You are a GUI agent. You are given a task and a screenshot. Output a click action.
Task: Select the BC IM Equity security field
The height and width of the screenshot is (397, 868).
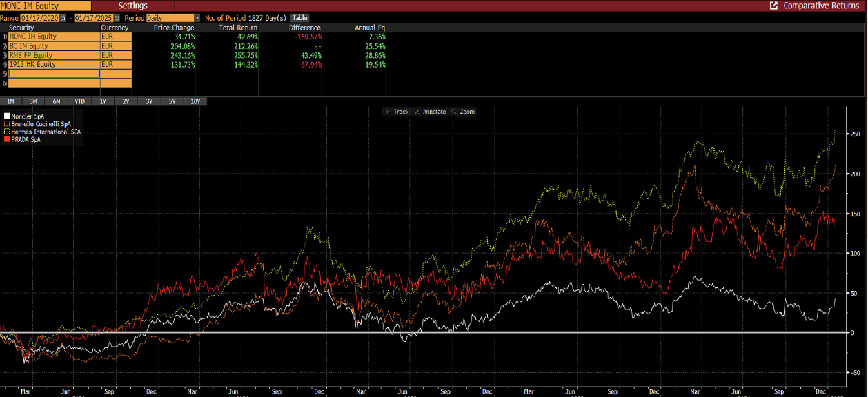[x=54, y=45]
